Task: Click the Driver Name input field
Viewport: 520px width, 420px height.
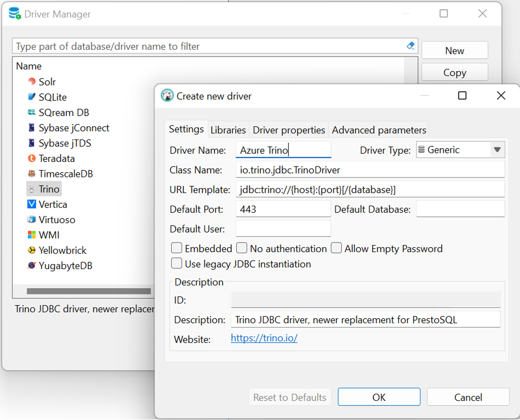Action: coord(283,150)
